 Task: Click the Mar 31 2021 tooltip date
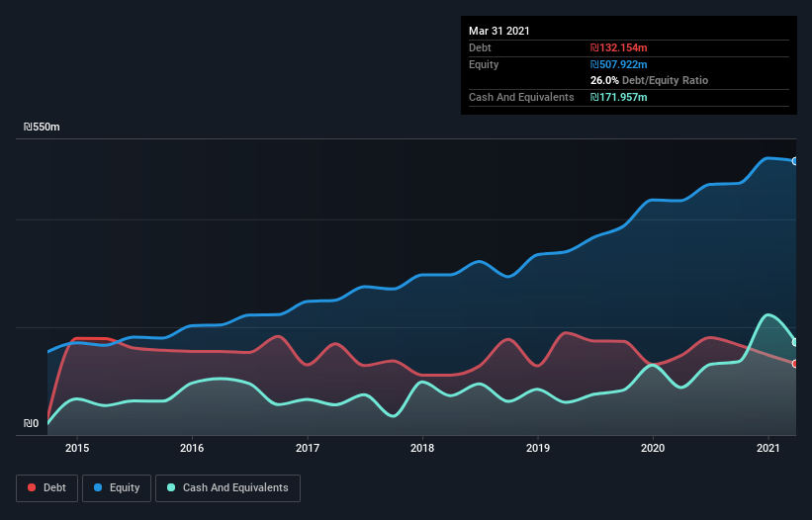(x=499, y=31)
